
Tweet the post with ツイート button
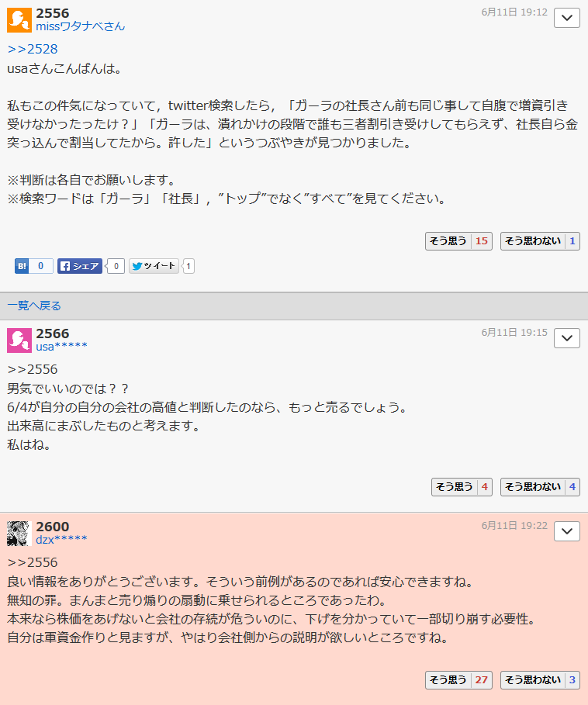click(x=154, y=266)
